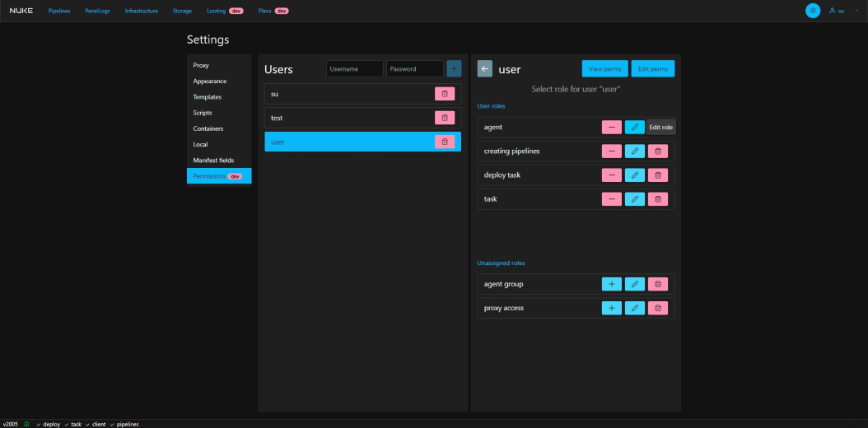This screenshot has height=428, width=868.
Task: Edit the deploy task role
Action: 635,174
